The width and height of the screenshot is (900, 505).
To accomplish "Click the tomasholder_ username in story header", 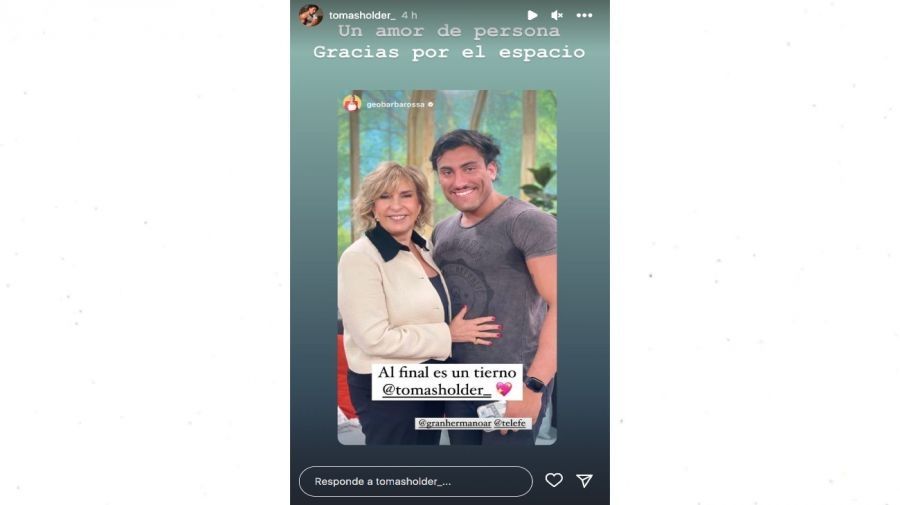I will coord(362,15).
